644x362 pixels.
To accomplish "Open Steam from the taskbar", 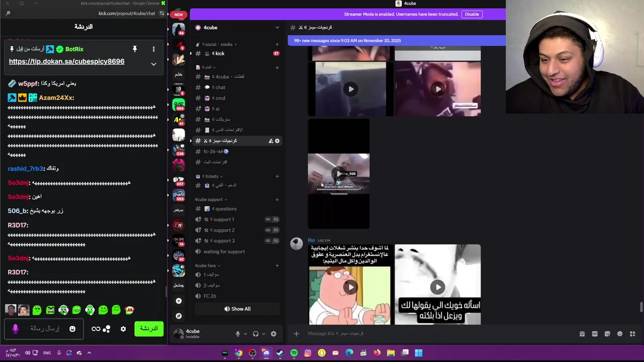I will click(280, 353).
